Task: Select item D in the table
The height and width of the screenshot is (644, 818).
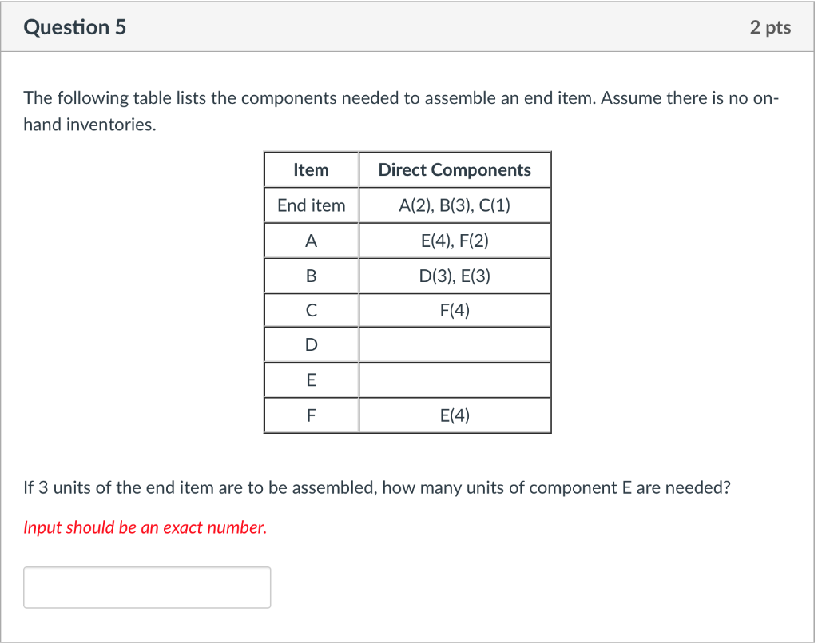Action: pyautogui.click(x=311, y=344)
